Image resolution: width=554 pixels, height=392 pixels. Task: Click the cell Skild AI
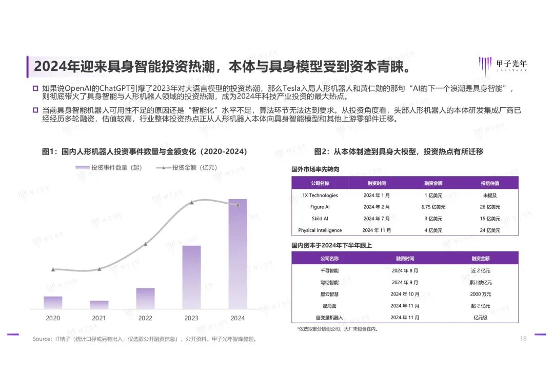click(x=320, y=219)
